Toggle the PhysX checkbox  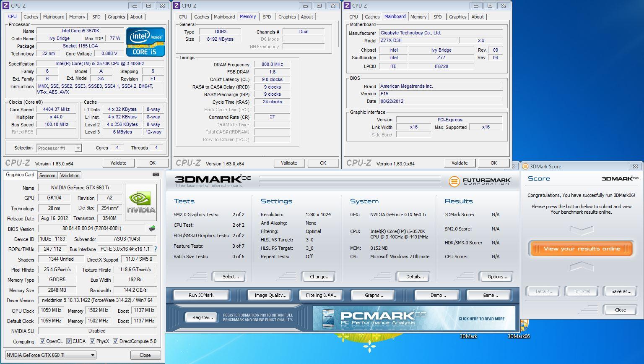coord(92,341)
